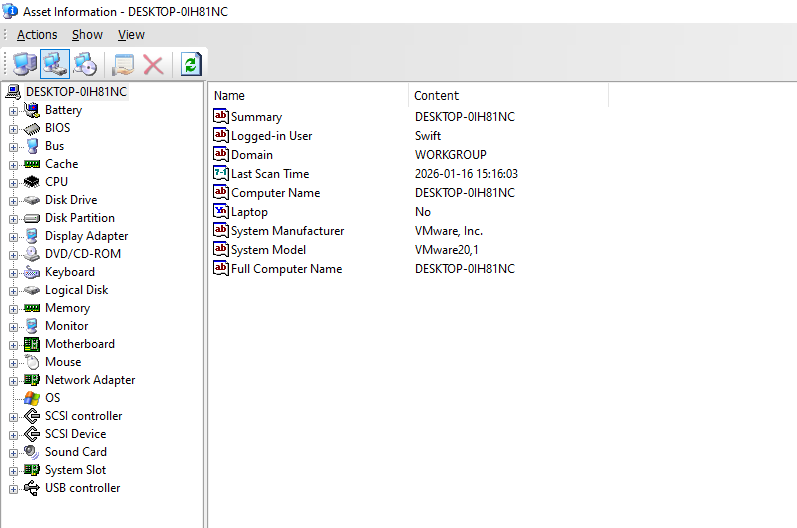Expand the Battery tree node
Screen dimensions: 797x528
point(13,111)
